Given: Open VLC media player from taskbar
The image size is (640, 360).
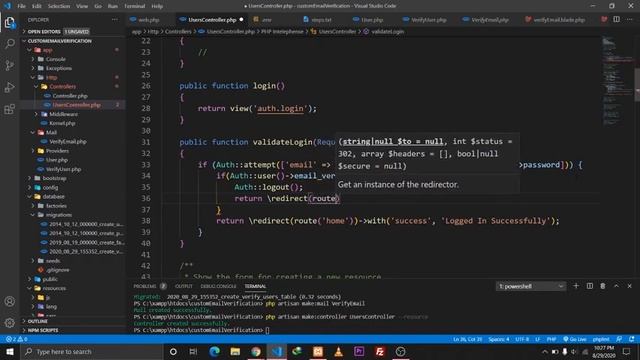Looking at the screenshot, I should pyautogui.click(x=338, y=351).
